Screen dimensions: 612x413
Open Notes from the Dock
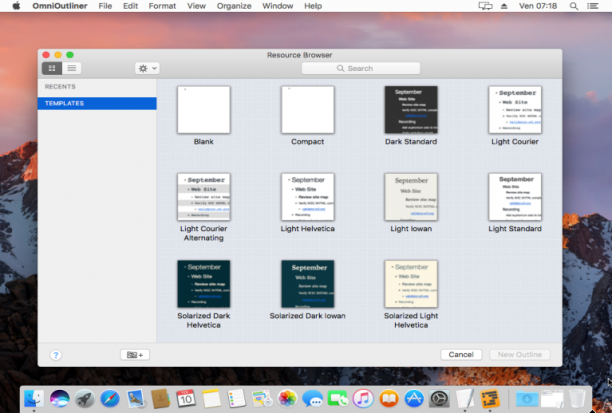click(x=212, y=399)
